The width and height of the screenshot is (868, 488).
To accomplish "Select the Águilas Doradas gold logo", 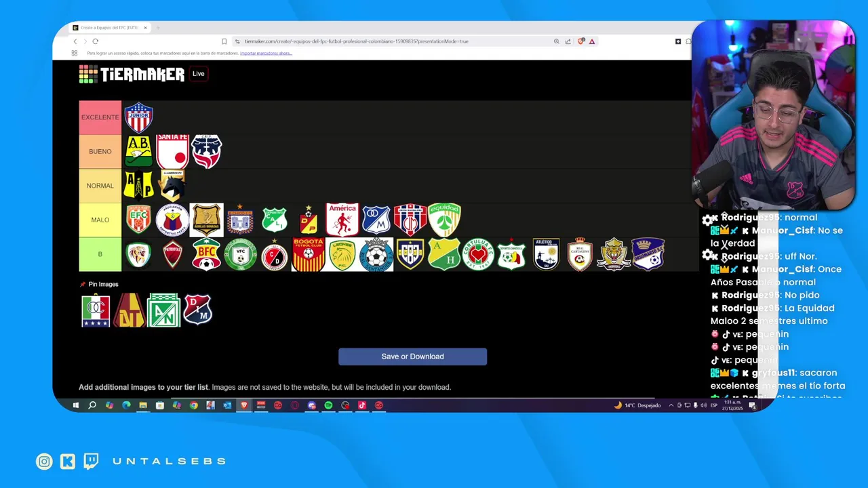I will pyautogui.click(x=206, y=220).
